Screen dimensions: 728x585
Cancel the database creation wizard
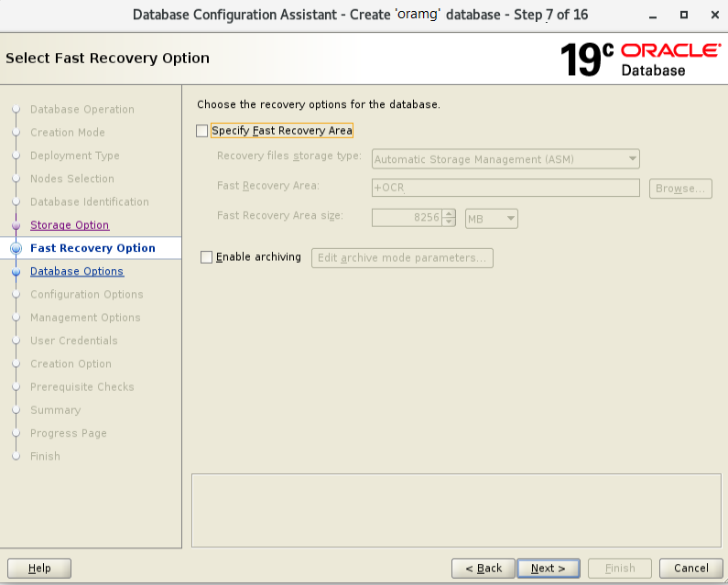click(691, 569)
